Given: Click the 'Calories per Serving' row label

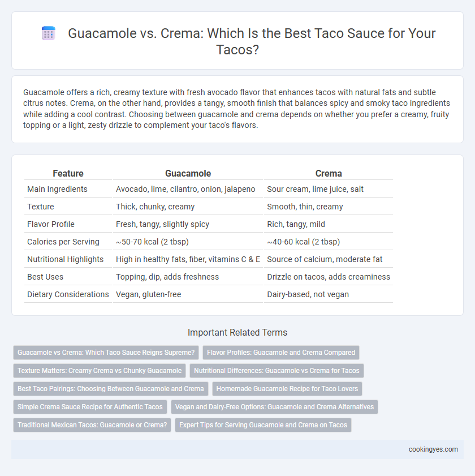Looking at the screenshot, I should coord(63,242).
